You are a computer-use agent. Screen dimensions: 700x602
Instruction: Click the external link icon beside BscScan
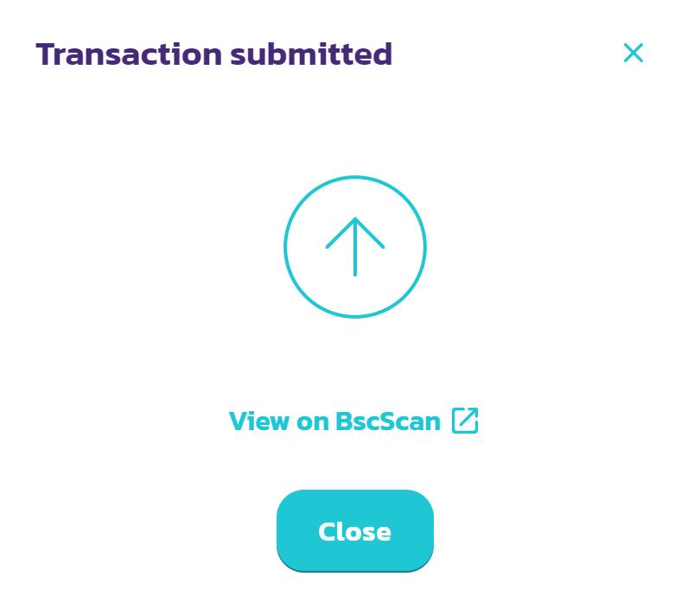465,421
